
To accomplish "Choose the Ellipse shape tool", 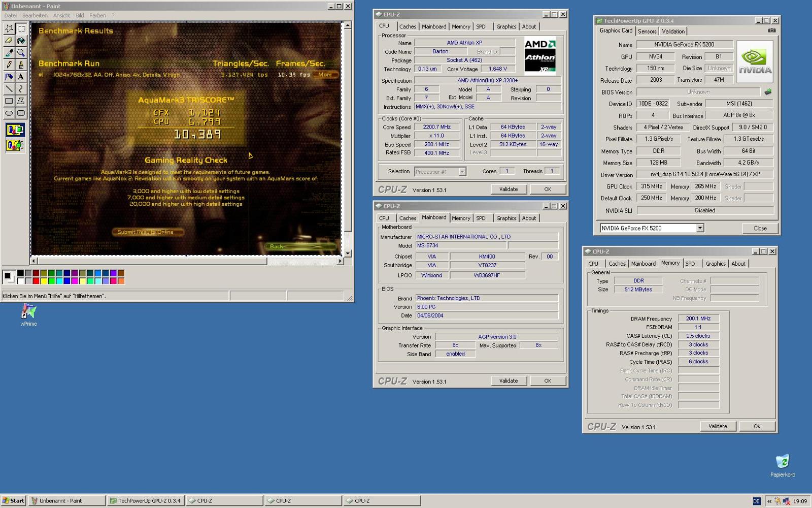I will [x=9, y=113].
